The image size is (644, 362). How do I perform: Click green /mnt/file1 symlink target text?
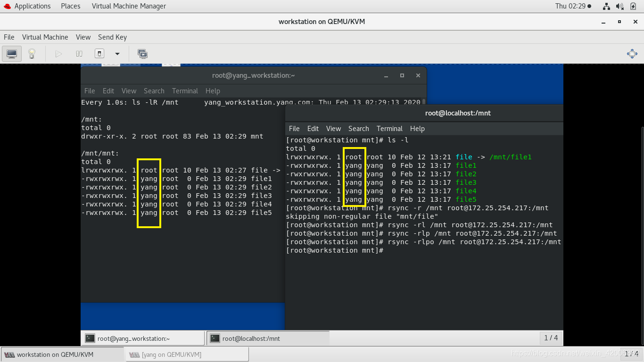click(511, 157)
